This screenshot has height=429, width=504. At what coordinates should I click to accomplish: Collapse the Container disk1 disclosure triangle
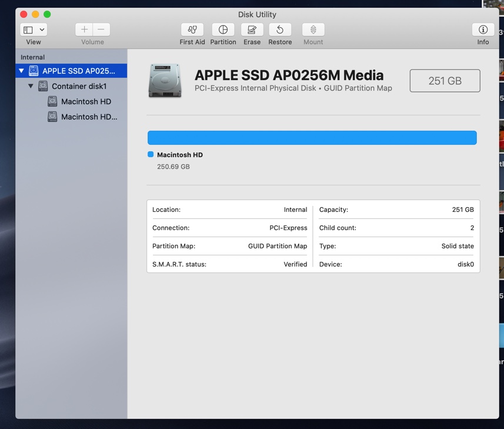31,87
